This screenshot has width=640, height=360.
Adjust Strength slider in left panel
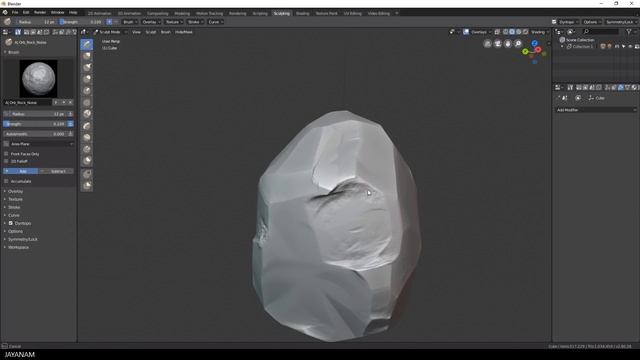pyautogui.click(x=35, y=124)
